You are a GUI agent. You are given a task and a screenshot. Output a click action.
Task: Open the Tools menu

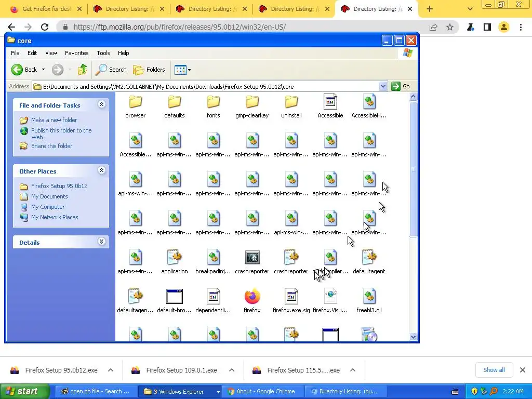pyautogui.click(x=103, y=53)
